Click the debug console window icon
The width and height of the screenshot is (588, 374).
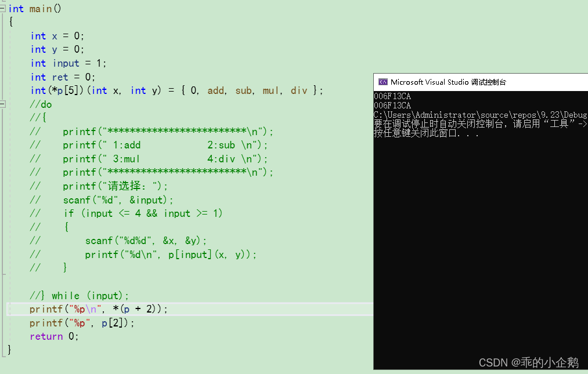tap(383, 82)
